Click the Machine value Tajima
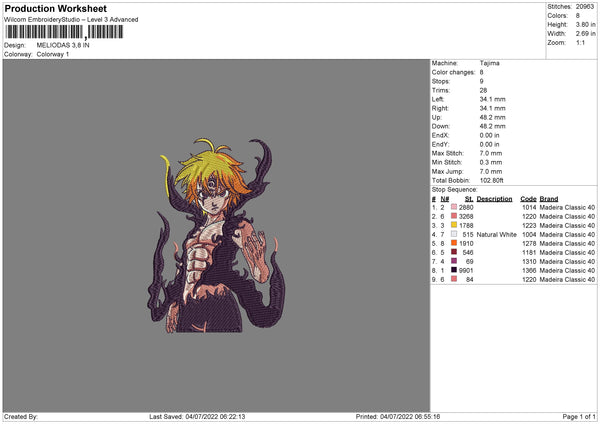This screenshot has width=600, height=424. click(x=489, y=63)
